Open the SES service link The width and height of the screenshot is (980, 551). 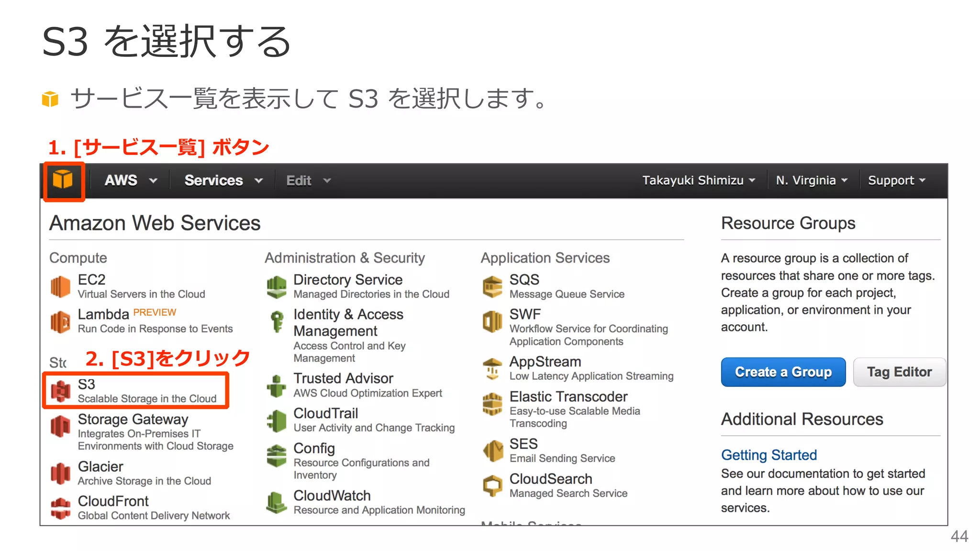523,444
